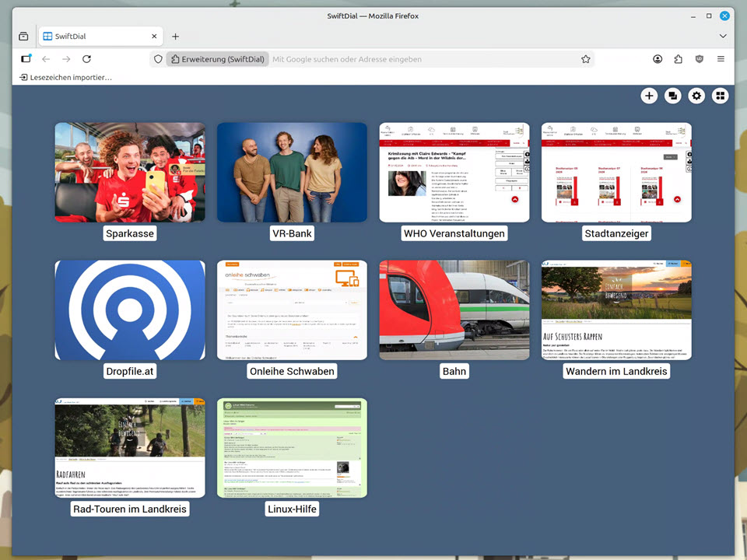Open the extensions puzzle icon

(679, 59)
